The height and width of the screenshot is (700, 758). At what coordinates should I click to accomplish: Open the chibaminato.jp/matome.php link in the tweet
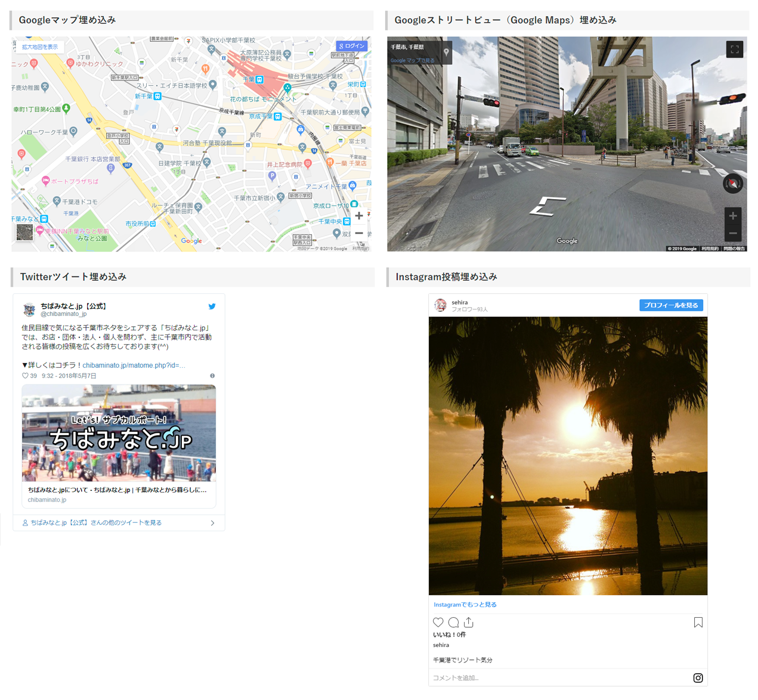[x=134, y=365]
